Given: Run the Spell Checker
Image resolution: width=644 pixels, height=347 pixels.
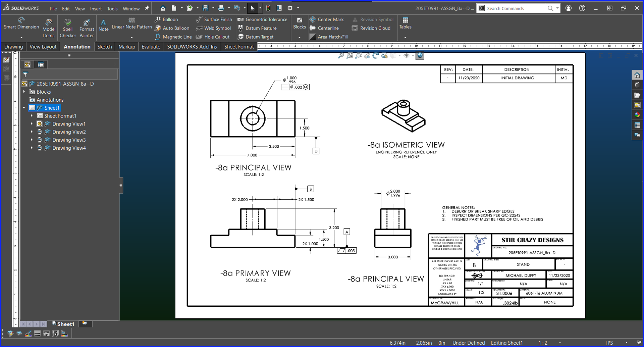Looking at the screenshot, I should point(68,28).
